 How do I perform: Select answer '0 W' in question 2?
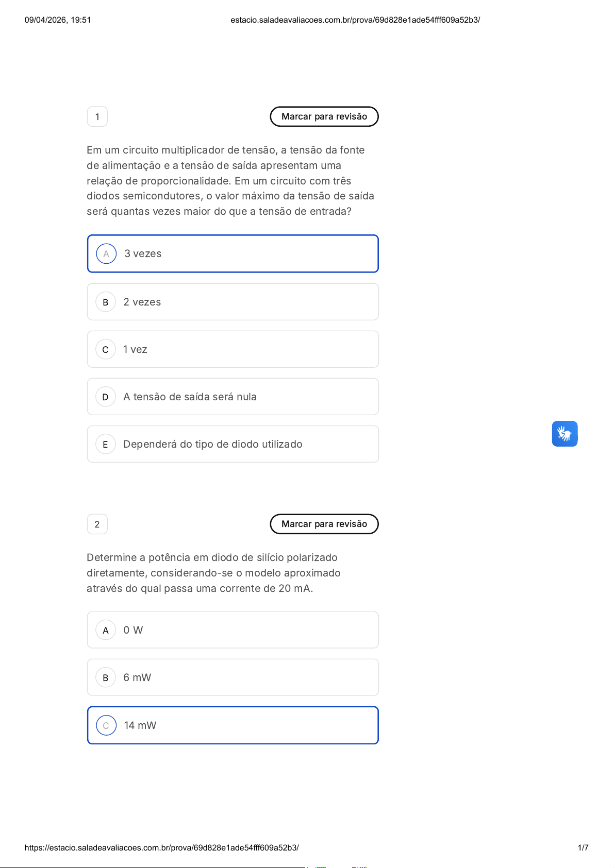[233, 630]
